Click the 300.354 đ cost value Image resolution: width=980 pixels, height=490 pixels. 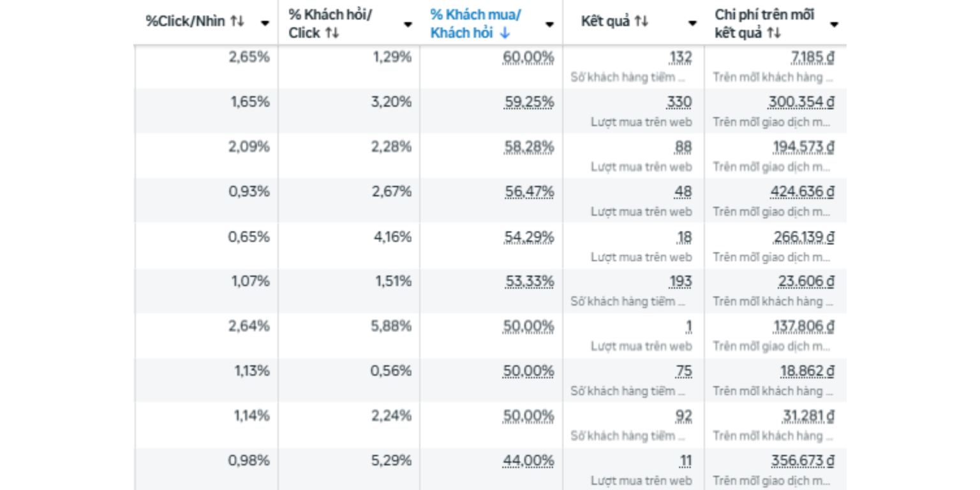801,102
